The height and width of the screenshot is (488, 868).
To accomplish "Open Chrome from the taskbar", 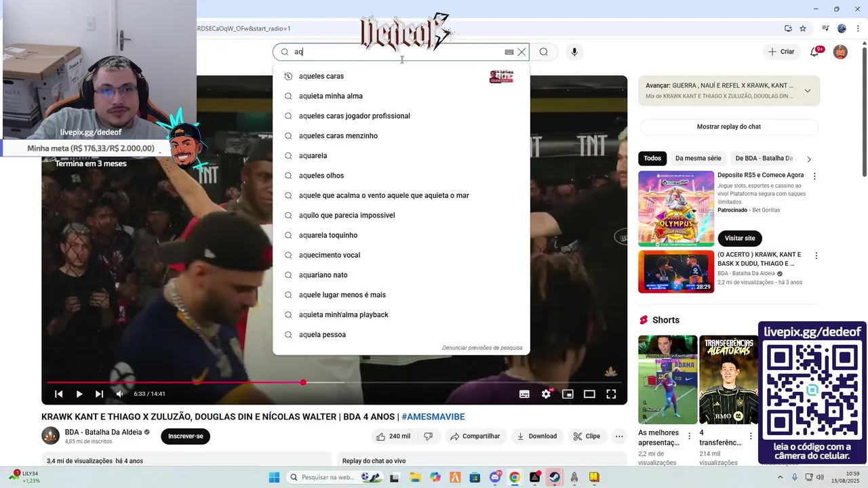I will coord(515,477).
